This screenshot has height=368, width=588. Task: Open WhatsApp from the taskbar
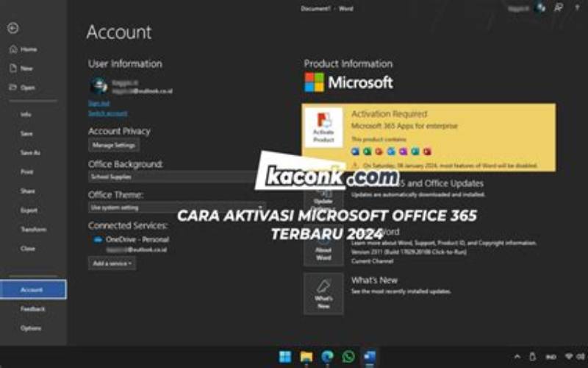tap(348, 356)
